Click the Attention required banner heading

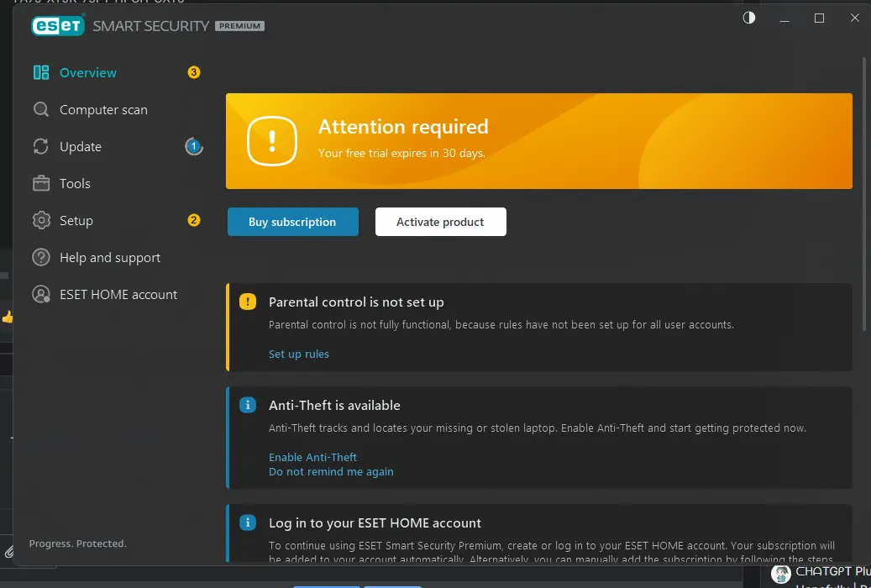click(x=403, y=127)
